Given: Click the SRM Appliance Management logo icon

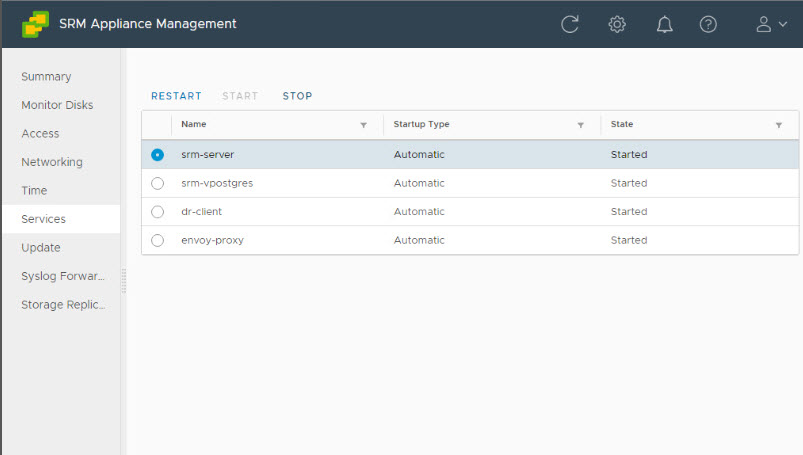Looking at the screenshot, I should 36,24.
